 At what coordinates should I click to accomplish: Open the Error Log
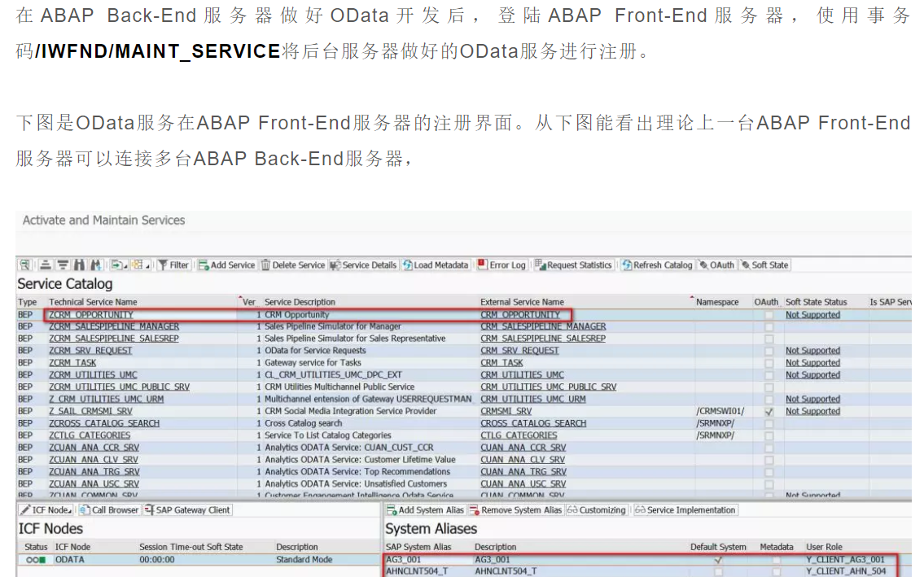(x=501, y=265)
